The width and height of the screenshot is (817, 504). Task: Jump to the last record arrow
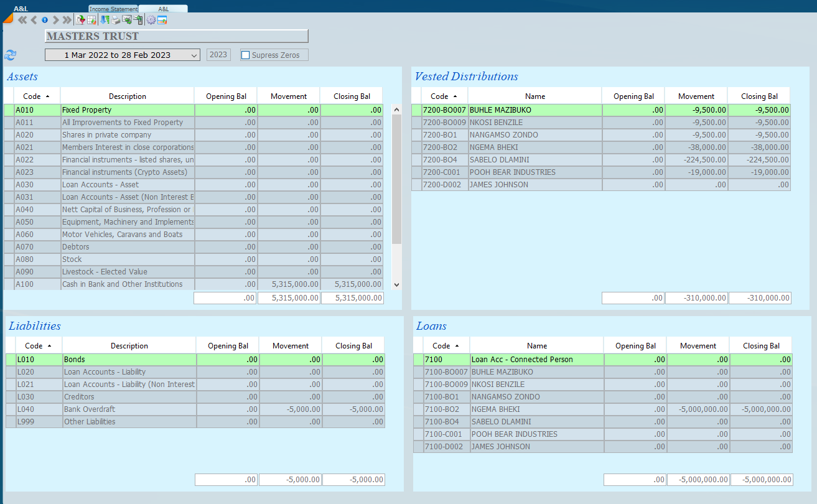pyautogui.click(x=67, y=21)
